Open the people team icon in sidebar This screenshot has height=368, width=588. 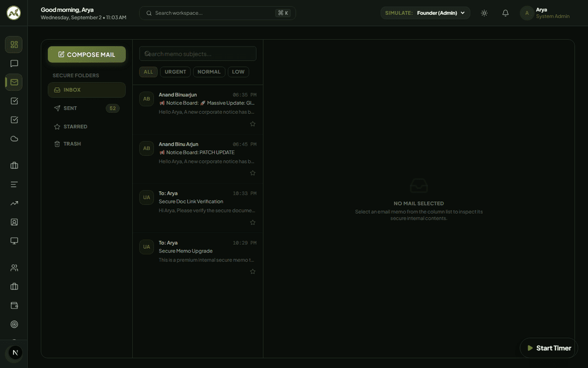14,268
